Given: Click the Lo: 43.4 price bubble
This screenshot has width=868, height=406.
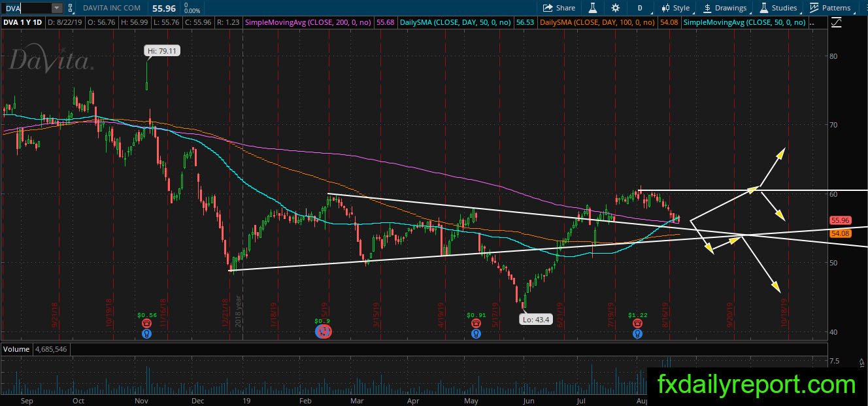Looking at the screenshot, I should [x=536, y=320].
